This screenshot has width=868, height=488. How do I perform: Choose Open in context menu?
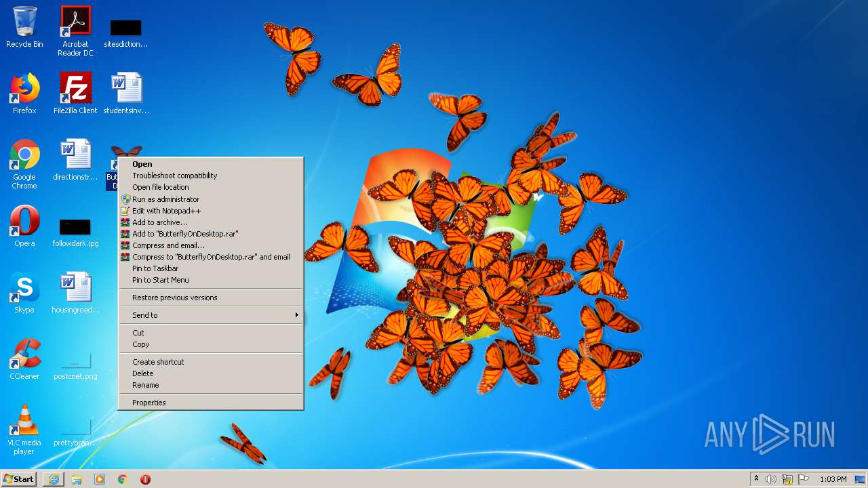click(211, 164)
